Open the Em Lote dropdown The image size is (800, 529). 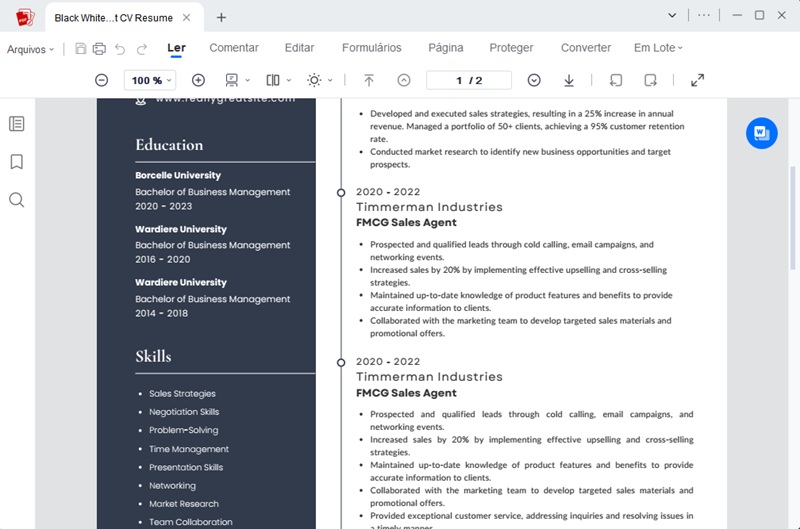[x=658, y=47]
